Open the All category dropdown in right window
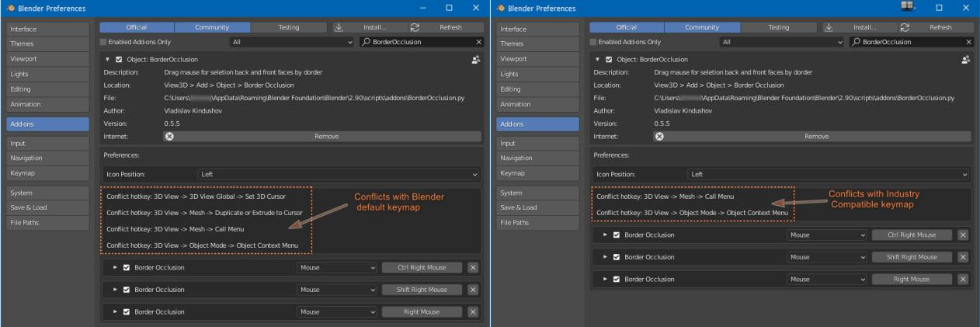 tap(781, 42)
